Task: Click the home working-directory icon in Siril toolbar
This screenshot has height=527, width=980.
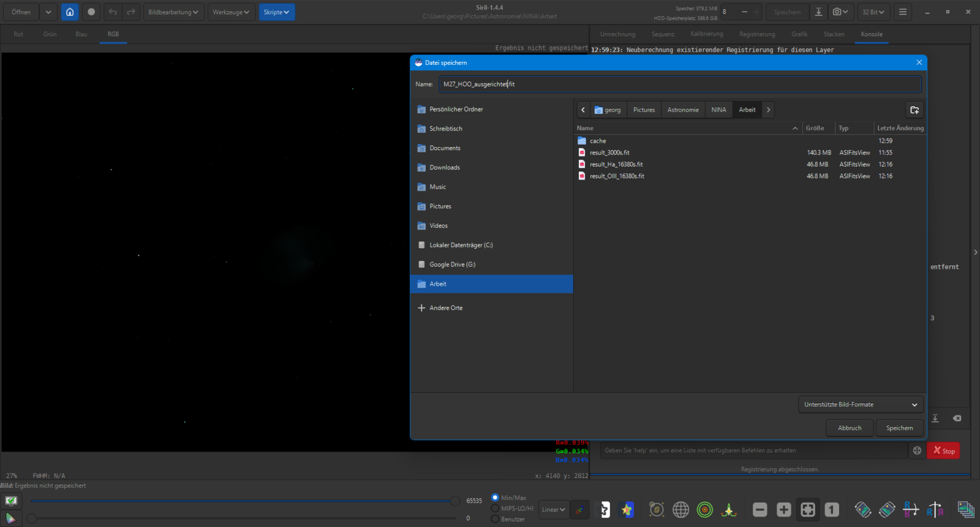Action: tap(70, 12)
